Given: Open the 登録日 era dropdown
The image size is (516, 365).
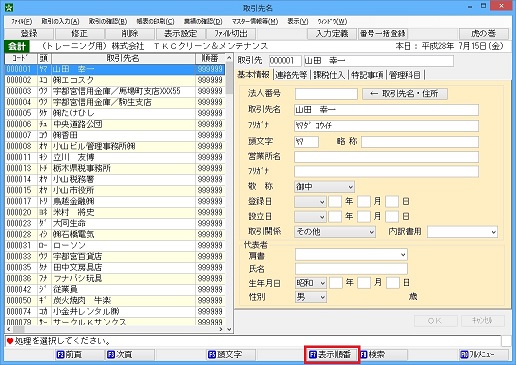Looking at the screenshot, I should click(x=310, y=202).
